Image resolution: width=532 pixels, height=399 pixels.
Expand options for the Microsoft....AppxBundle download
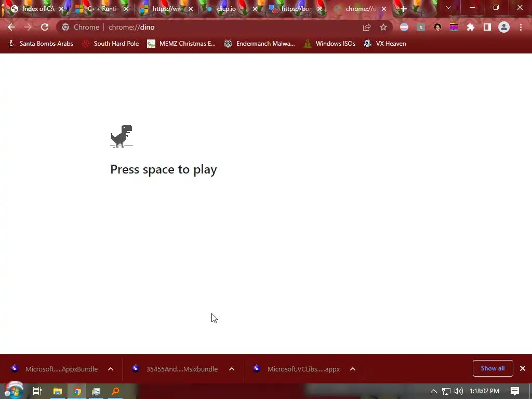[111, 369]
